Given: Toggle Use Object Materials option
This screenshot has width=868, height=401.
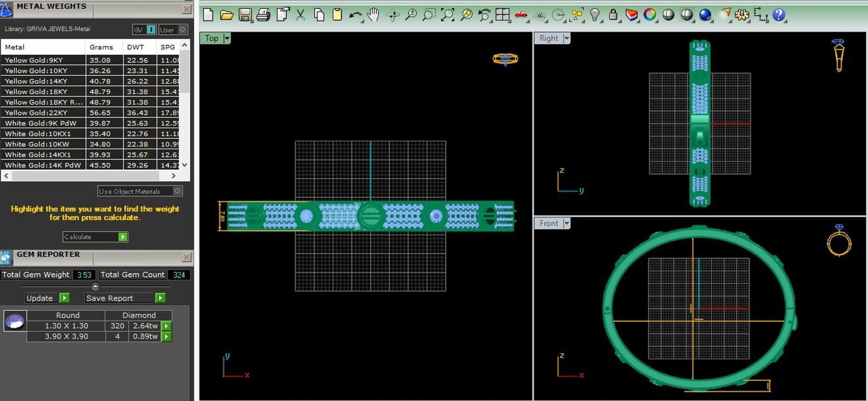Looking at the screenshot, I should (140, 191).
